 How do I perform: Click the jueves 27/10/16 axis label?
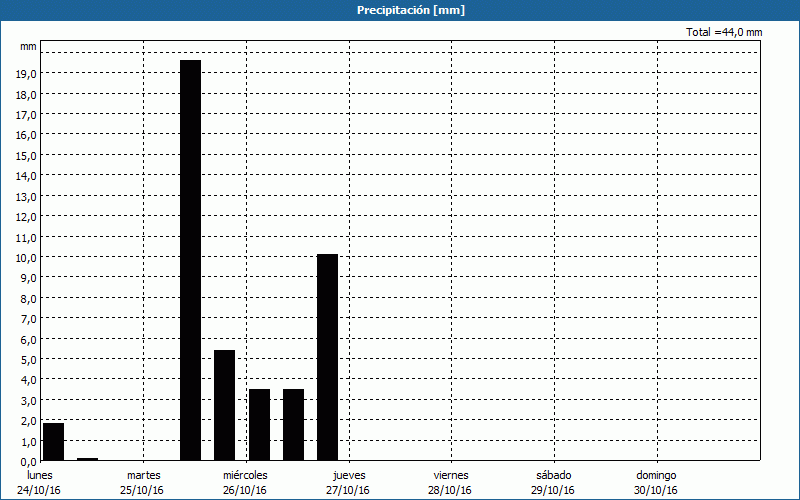point(349,482)
